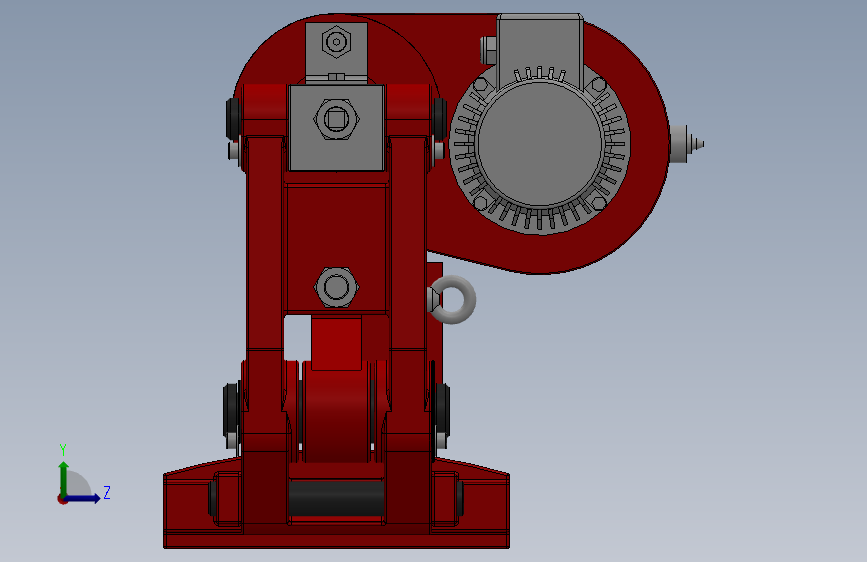Click the blue Z axis of the triad

82,498
